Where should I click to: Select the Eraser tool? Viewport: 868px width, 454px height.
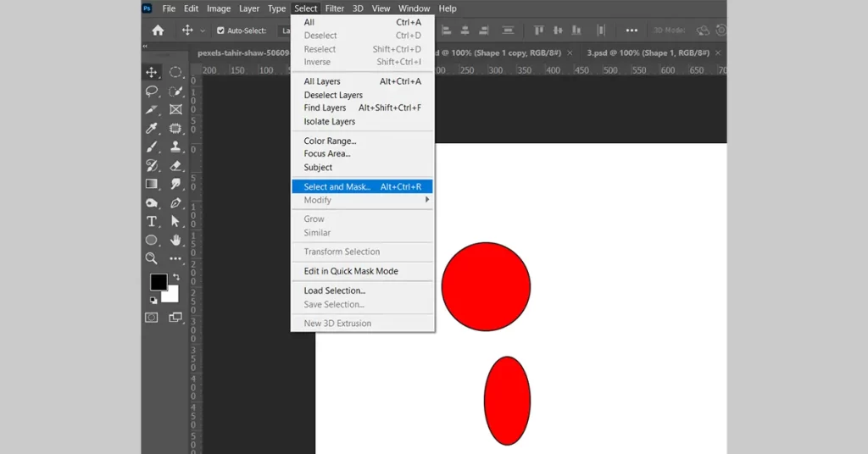point(175,165)
